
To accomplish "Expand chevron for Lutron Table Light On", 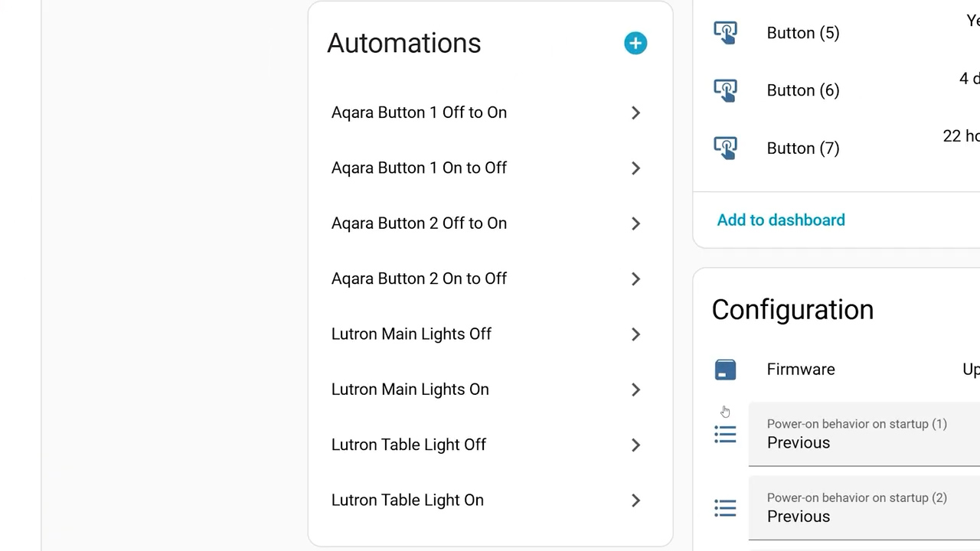I will 635,500.
